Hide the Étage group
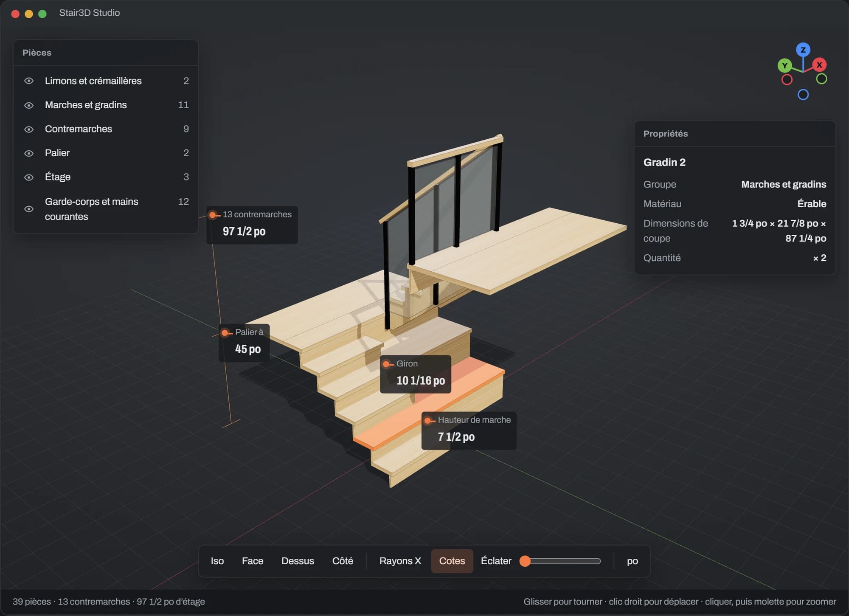The height and width of the screenshot is (616, 849). pos(29,177)
